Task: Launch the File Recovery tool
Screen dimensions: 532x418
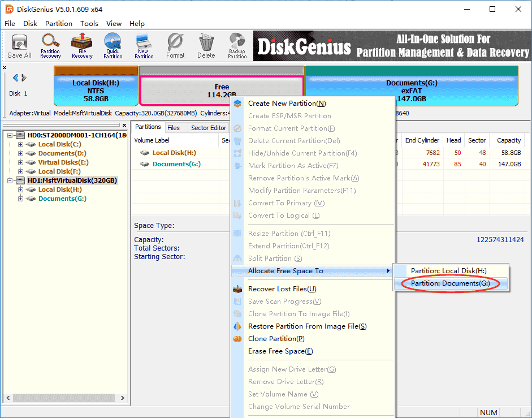Action: click(x=82, y=46)
